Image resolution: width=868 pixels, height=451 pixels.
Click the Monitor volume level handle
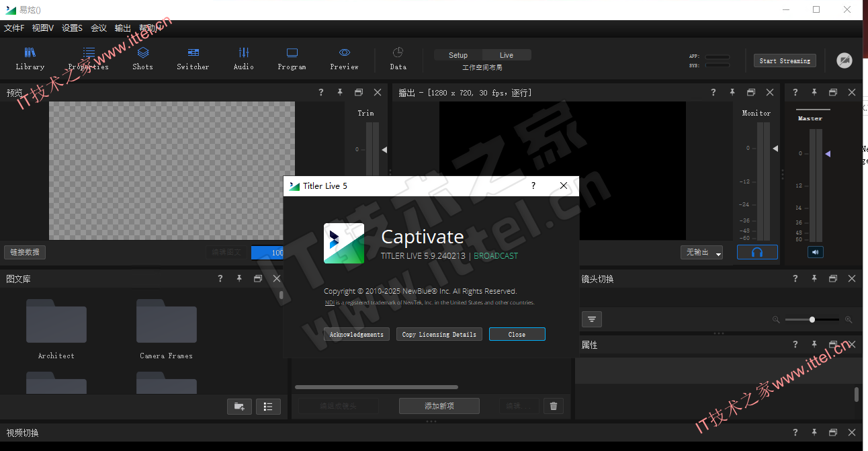[x=775, y=149]
